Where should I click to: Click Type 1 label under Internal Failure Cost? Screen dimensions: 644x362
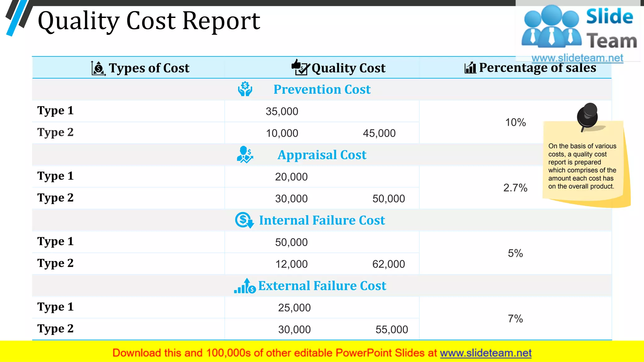(55, 241)
